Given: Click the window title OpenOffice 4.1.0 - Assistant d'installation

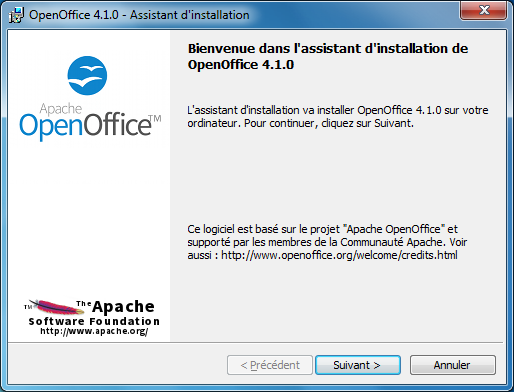Looking at the screenshot, I should tap(139, 15).
